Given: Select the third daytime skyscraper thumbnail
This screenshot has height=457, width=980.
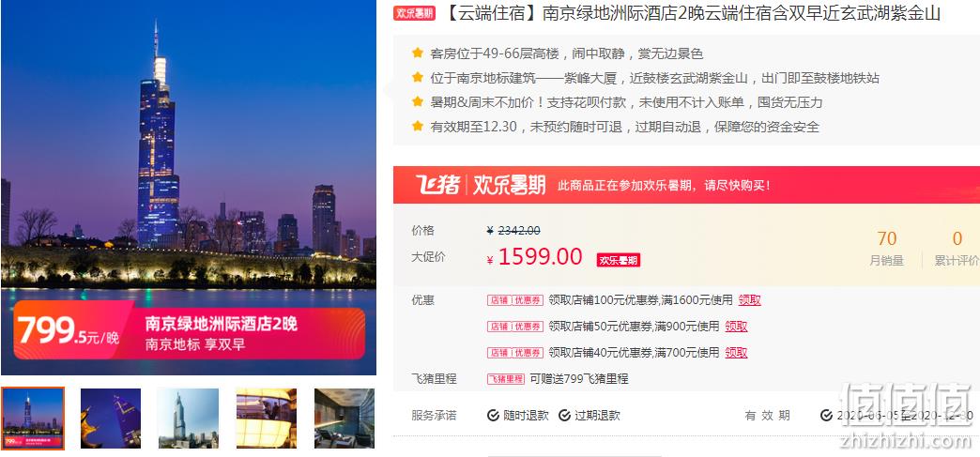Looking at the screenshot, I should [x=188, y=419].
